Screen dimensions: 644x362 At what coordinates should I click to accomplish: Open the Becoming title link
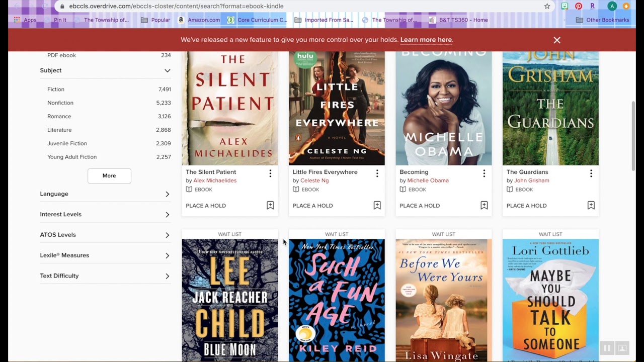pos(414,172)
